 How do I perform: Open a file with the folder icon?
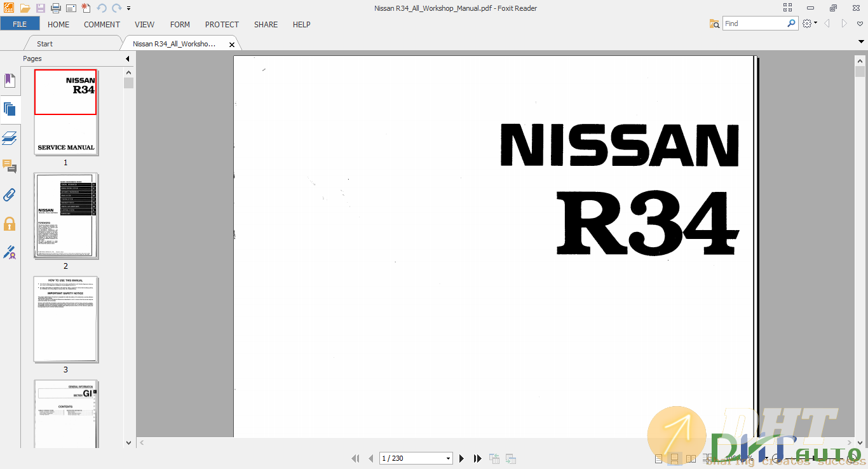point(25,8)
